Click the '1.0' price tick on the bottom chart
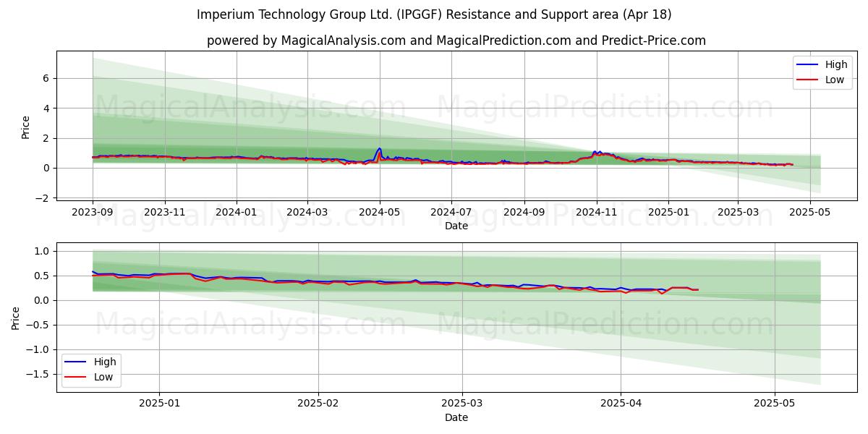The image size is (868, 434). click(x=43, y=251)
